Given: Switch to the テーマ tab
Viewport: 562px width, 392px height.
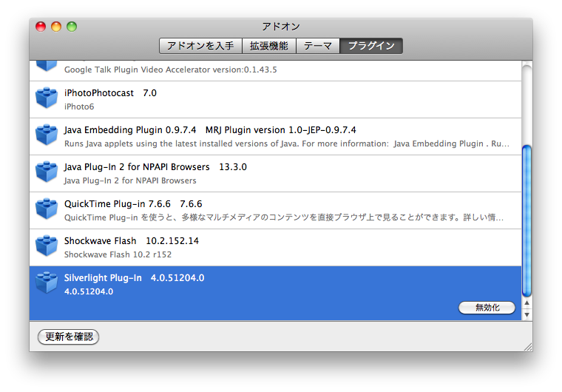Looking at the screenshot, I should (317, 46).
